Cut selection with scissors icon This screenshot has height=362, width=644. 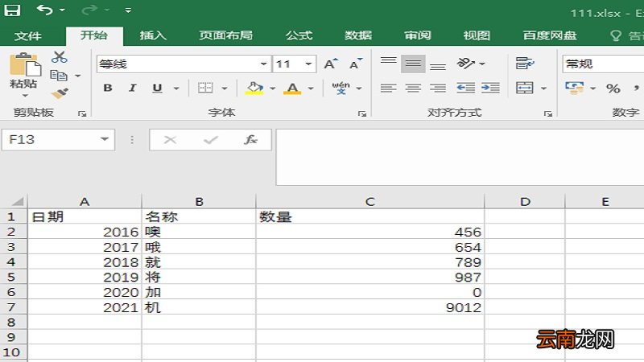59,57
